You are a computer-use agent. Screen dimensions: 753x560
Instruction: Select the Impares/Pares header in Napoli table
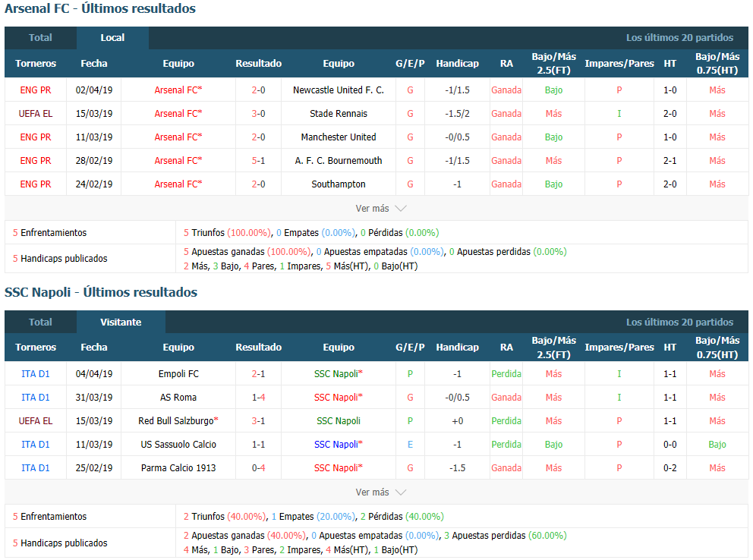tap(619, 348)
